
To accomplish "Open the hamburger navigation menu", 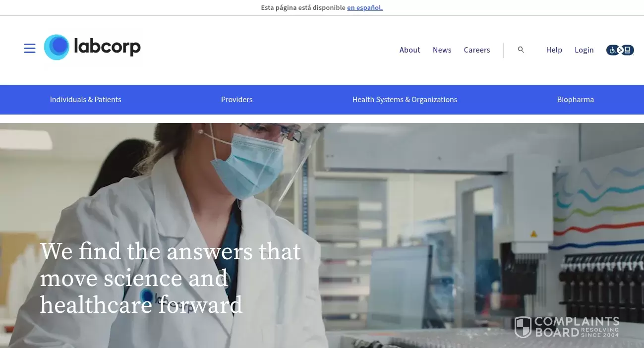I will [x=30, y=48].
